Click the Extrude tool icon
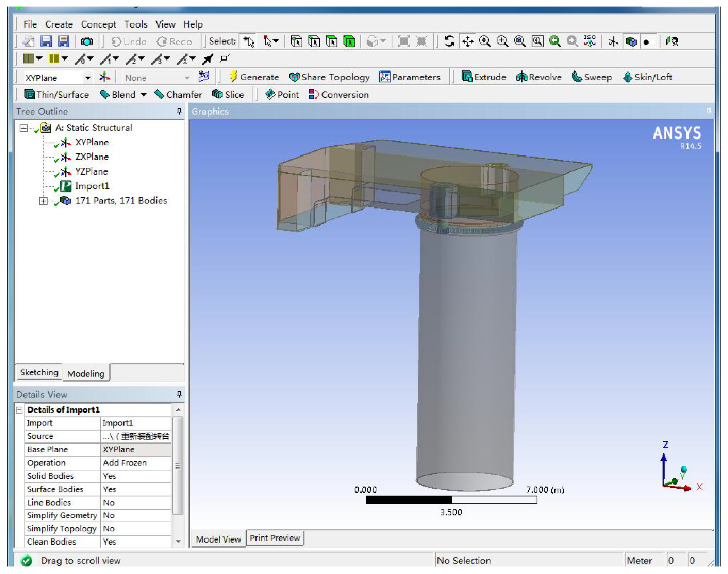The height and width of the screenshot is (574, 728). click(x=467, y=77)
